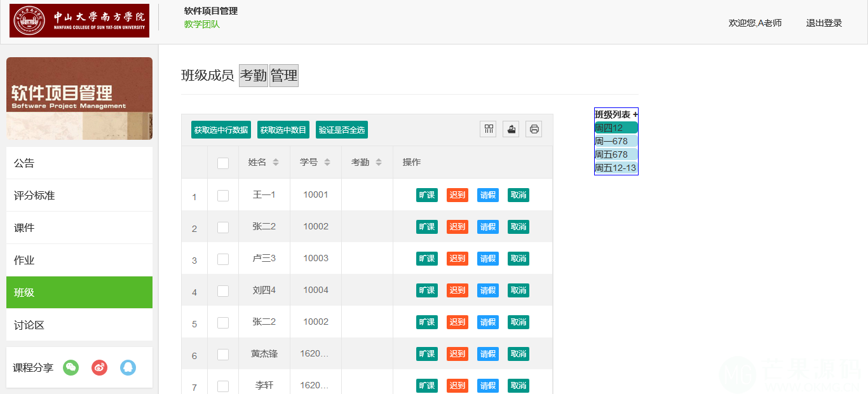Screen dimensions: 868x394
Task: Toggle the select-all checkbox in table header
Action: click(x=223, y=163)
